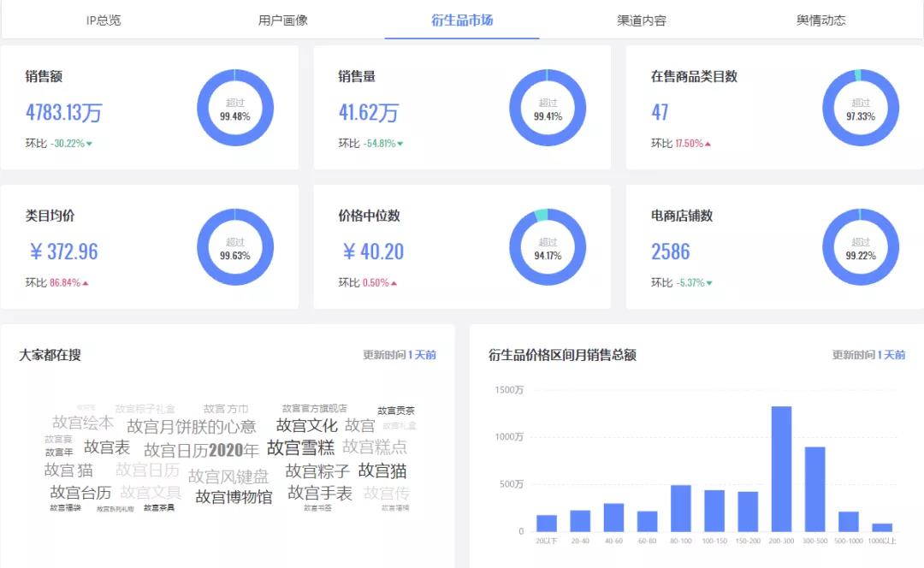This screenshot has height=568, width=924.
Task: Click the down arrow beside -30.22%
Action: 89,144
